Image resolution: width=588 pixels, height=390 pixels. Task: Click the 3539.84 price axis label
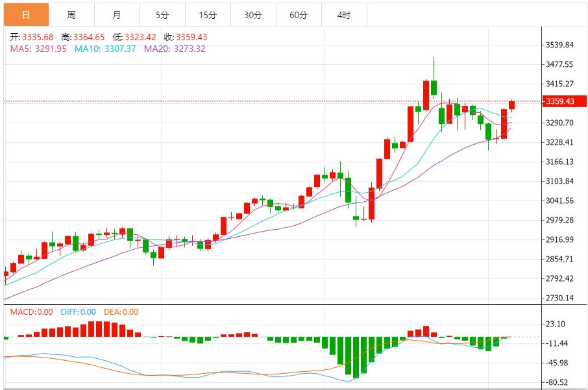559,45
